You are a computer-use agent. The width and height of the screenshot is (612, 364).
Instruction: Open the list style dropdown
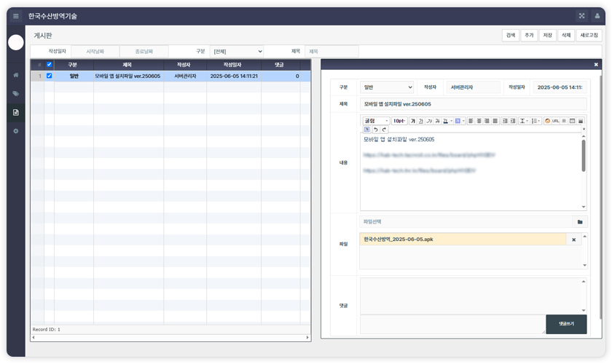point(536,121)
